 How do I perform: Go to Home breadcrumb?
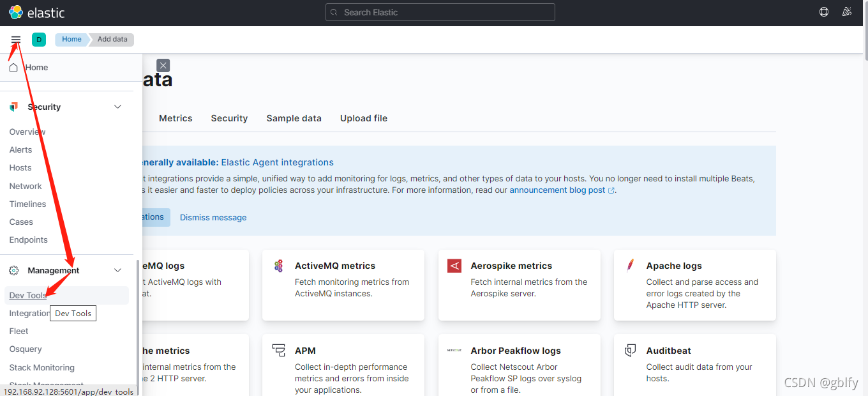(71, 40)
